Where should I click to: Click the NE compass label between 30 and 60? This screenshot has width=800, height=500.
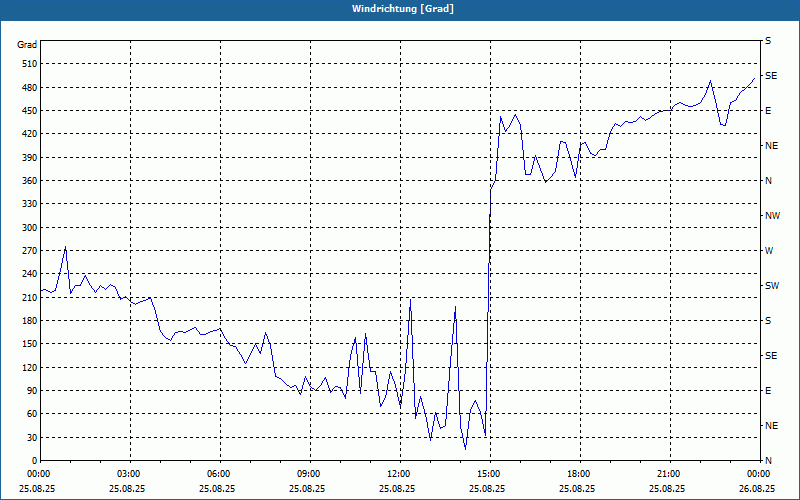click(x=771, y=426)
